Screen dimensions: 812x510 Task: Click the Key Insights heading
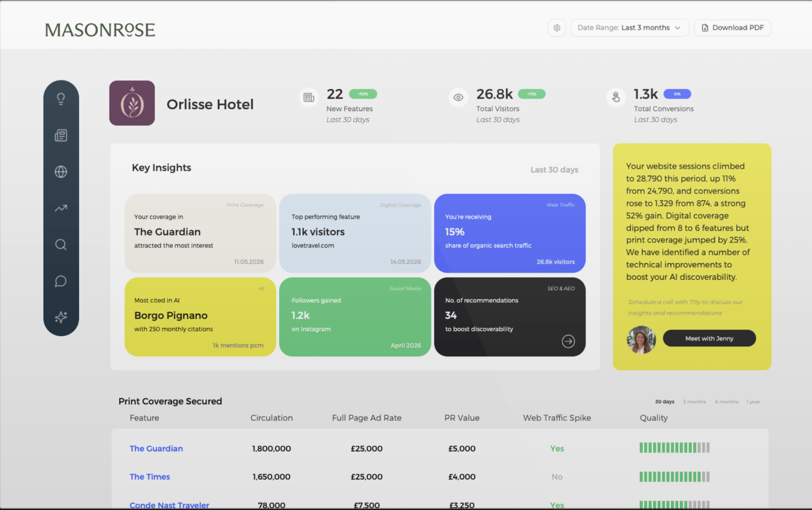pyautogui.click(x=161, y=168)
